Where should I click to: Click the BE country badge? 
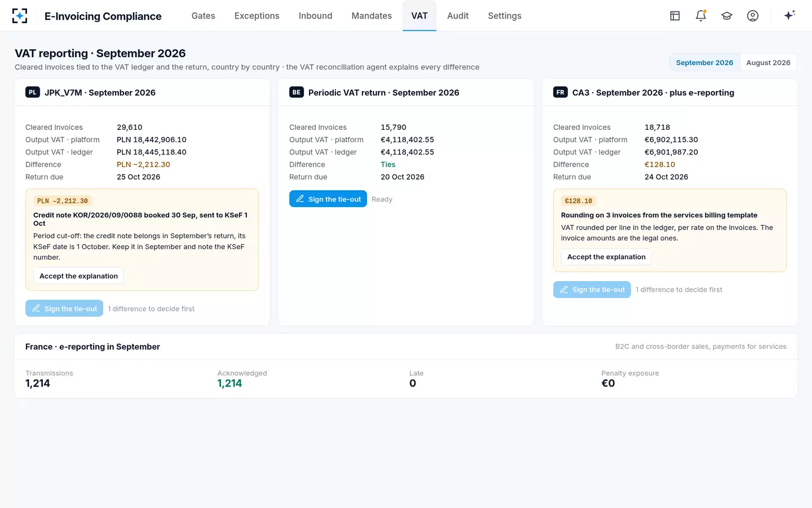297,92
